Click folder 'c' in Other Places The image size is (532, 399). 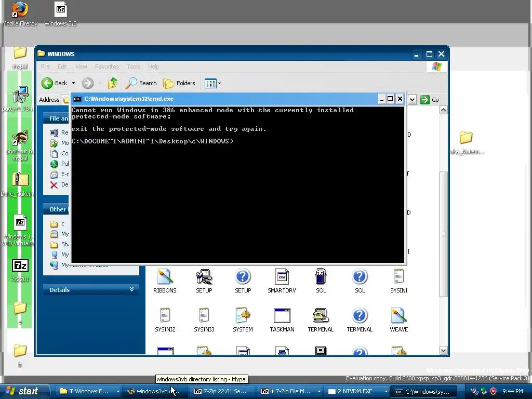(x=58, y=224)
